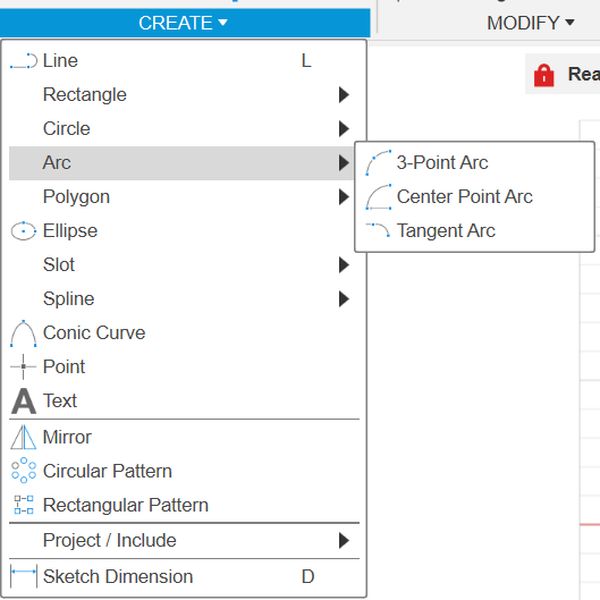
Task: Open the MODIFY dropdown menu
Action: (530, 23)
